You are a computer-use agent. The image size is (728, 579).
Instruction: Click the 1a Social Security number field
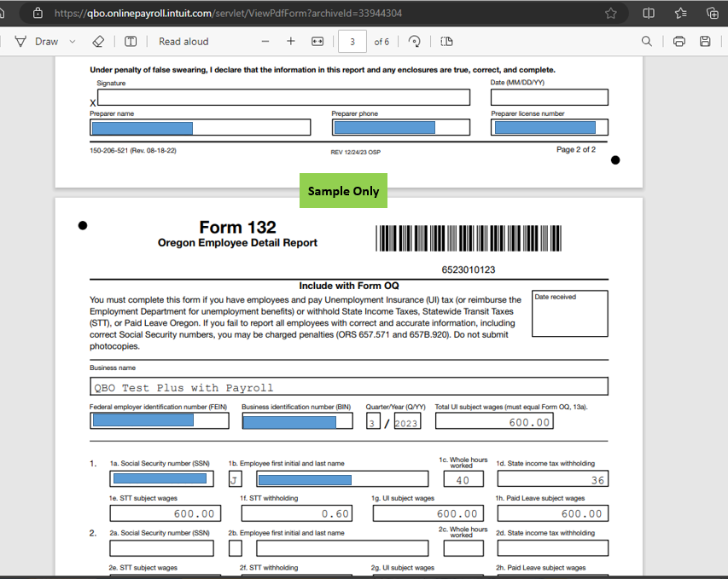(161, 478)
